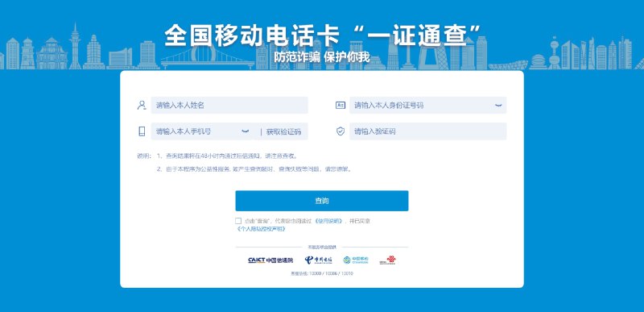This screenshot has height=312, width=644.
Task: Focus the 请输入本人姓名 input field
Action: 229,106
